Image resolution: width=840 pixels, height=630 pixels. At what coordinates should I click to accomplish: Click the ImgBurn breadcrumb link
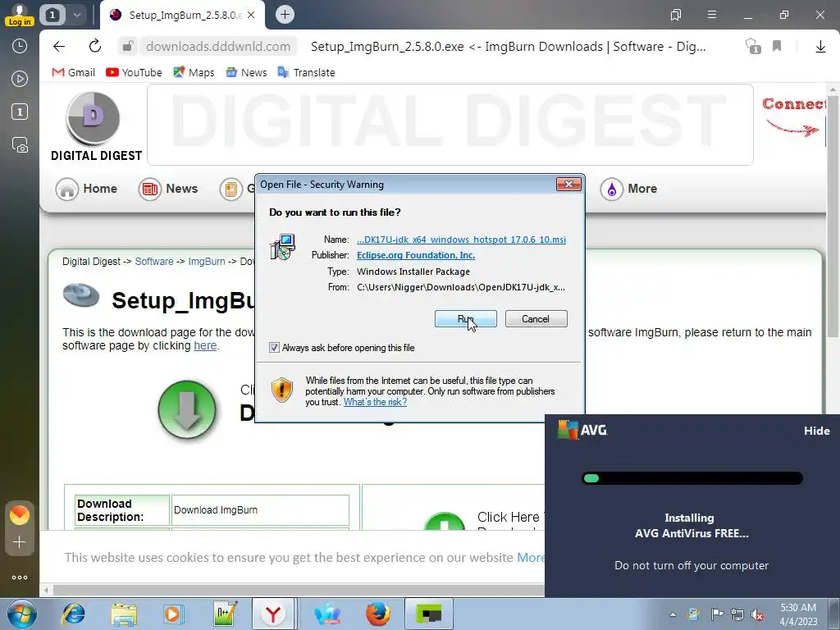pos(206,262)
